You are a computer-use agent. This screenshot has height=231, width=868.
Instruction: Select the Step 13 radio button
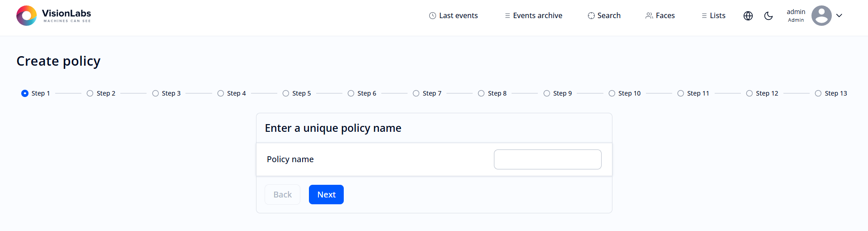[818, 93]
